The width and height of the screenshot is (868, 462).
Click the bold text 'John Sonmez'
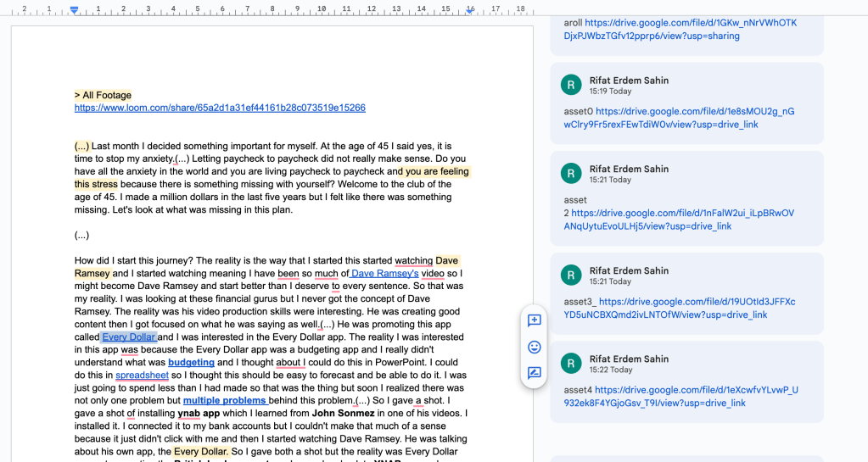[344, 414]
